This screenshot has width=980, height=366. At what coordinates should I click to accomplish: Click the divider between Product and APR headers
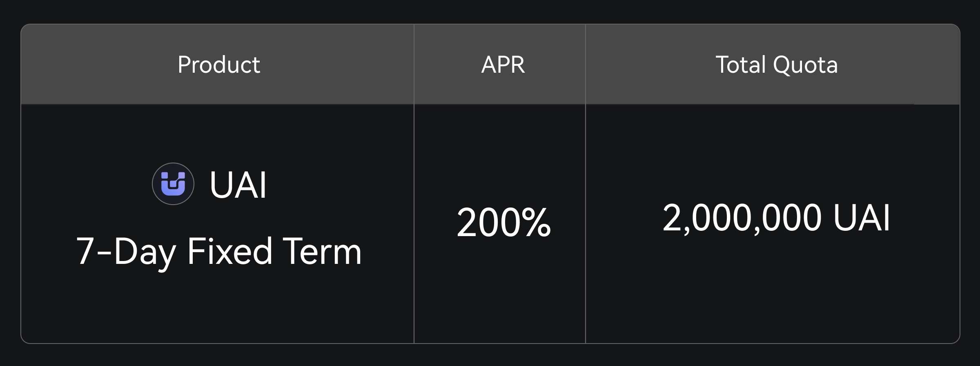[x=414, y=65]
